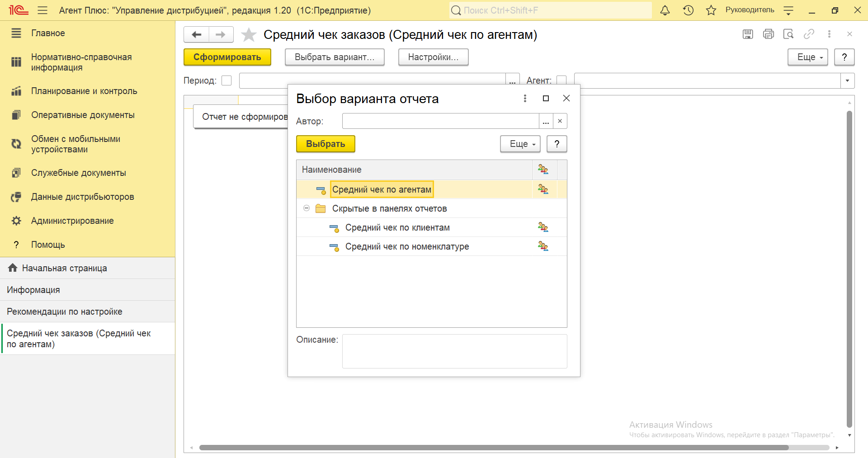The image size is (868, 458).
Task: Open Служебные документы section
Action: point(87,173)
